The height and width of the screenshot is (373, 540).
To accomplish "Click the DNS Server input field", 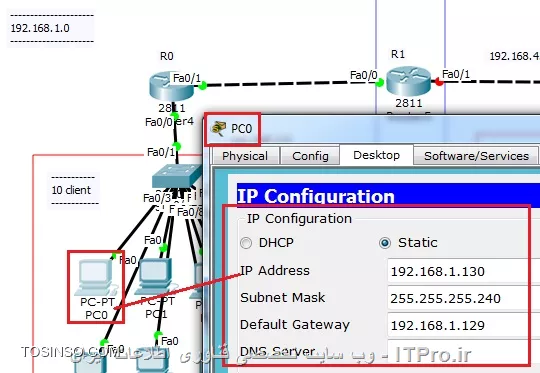I will pyautogui.click(x=464, y=352).
